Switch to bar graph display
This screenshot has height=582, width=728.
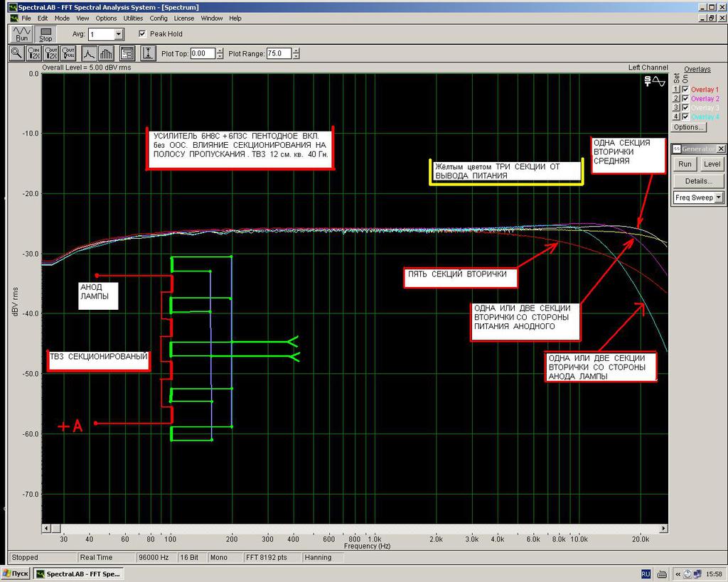pos(106,53)
